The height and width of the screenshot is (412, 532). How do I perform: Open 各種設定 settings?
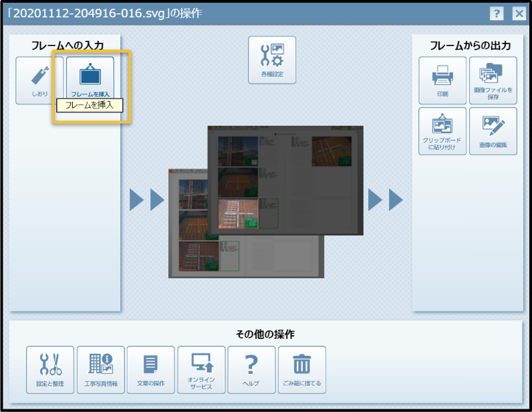click(x=272, y=60)
